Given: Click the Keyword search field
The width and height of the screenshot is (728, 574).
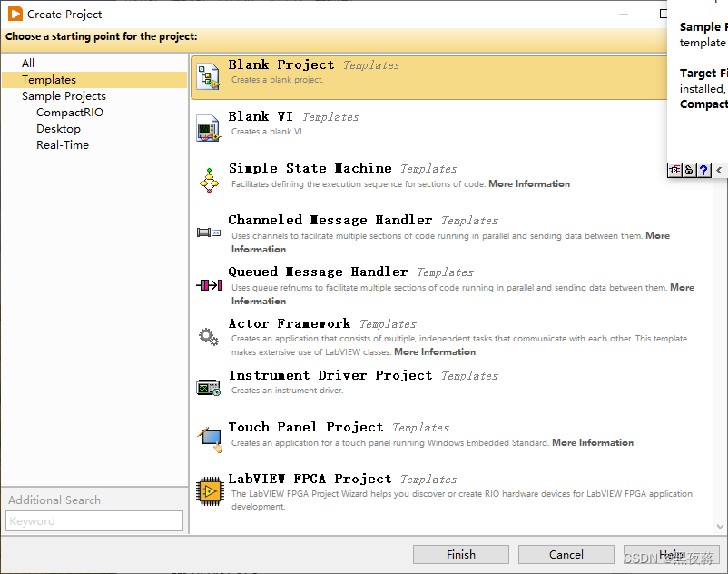Looking at the screenshot, I should click(x=94, y=520).
